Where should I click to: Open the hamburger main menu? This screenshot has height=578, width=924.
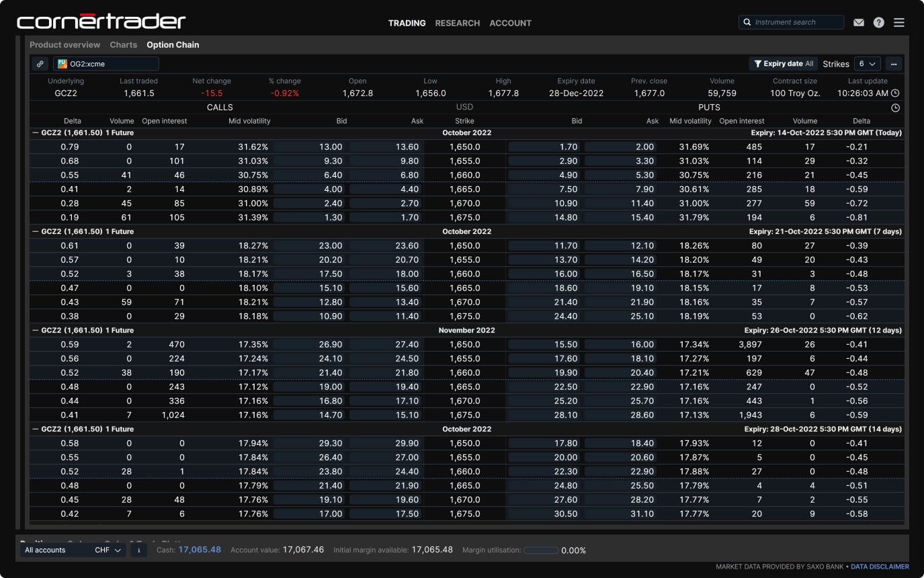tap(899, 23)
